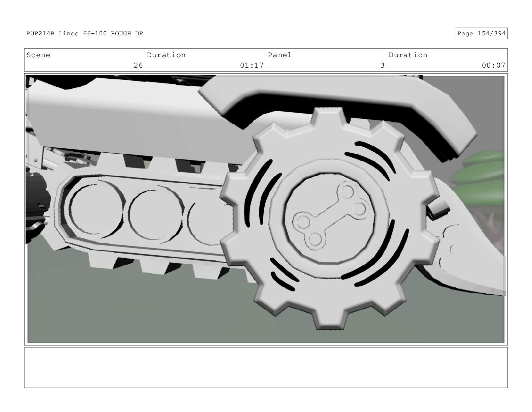Click the scene number '26'
The width and height of the screenshot is (532, 412).
click(138, 65)
